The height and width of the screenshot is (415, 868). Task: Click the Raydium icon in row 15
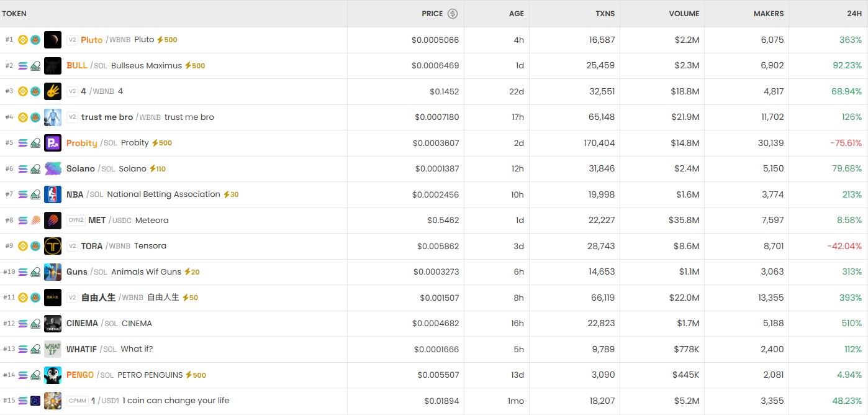(35, 401)
